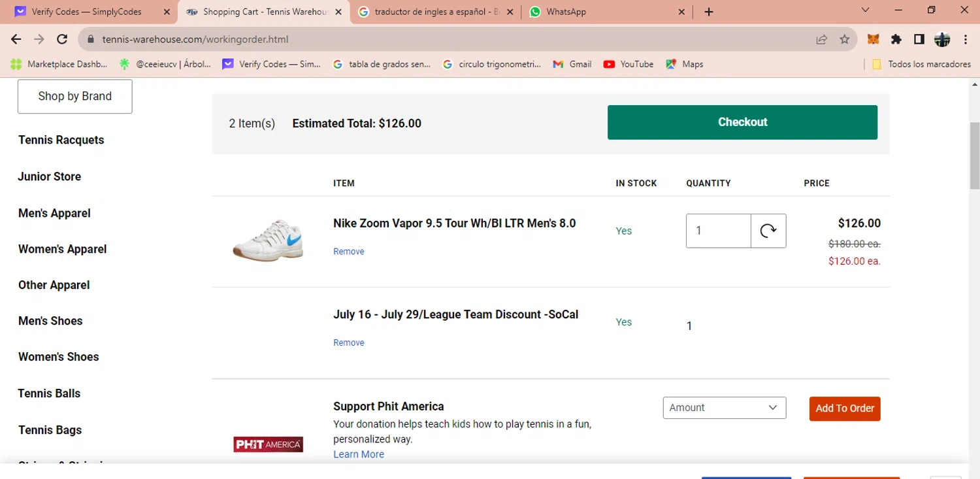Select the Shopping Cart - Tennis Warehouse tab
This screenshot has width=980, height=479.
pos(264,12)
